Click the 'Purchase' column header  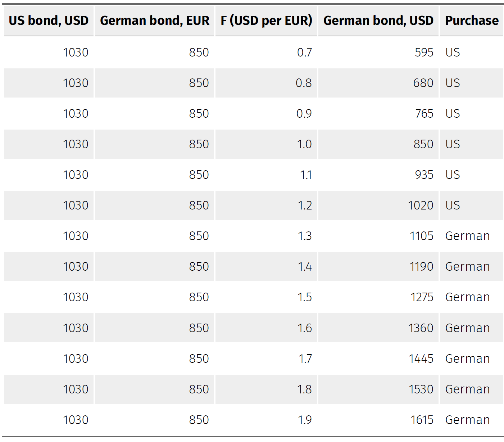pyautogui.click(x=472, y=21)
